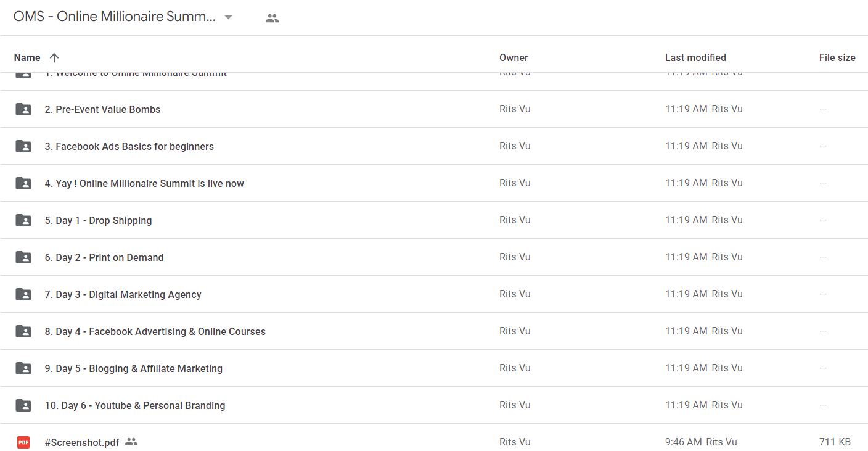The image size is (868, 451).
Task: Click 9:46 AM modified time of #Screenshot.pdf
Action: (x=683, y=442)
